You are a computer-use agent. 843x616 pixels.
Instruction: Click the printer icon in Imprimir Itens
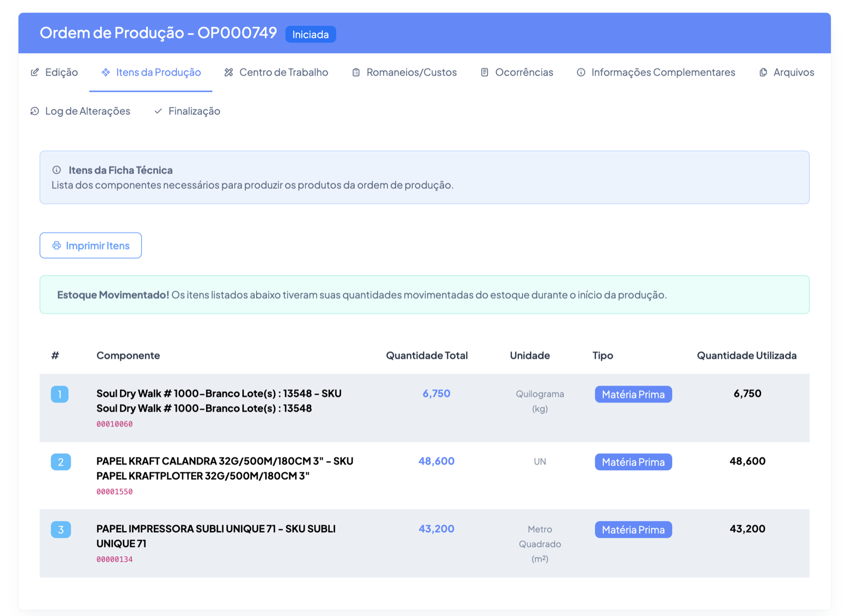[56, 246]
